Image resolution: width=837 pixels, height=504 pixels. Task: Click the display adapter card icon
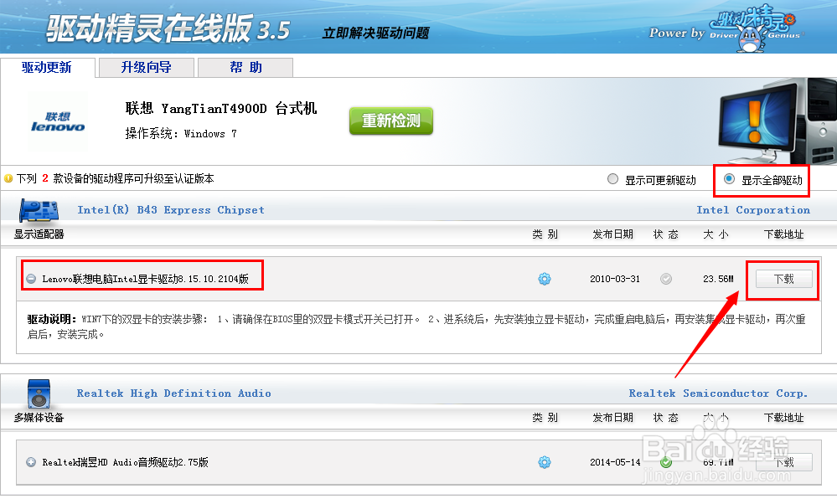39,211
